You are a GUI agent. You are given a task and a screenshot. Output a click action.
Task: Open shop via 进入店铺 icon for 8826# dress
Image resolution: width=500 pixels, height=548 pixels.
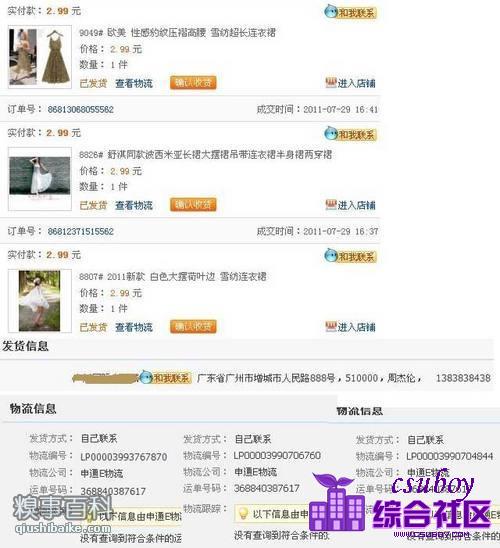350,205
